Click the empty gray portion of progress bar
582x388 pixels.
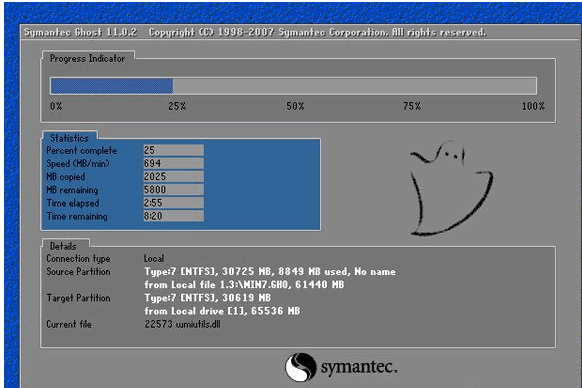tap(354, 86)
